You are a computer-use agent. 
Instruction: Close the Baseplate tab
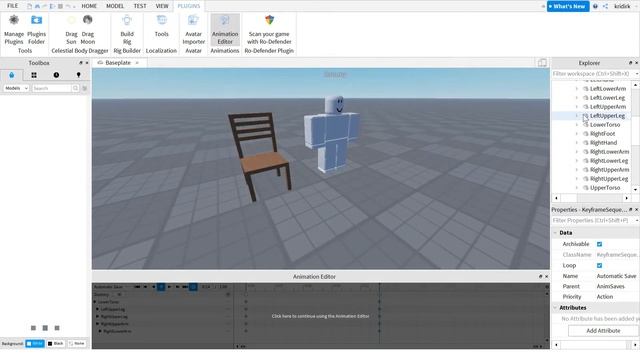(x=137, y=63)
